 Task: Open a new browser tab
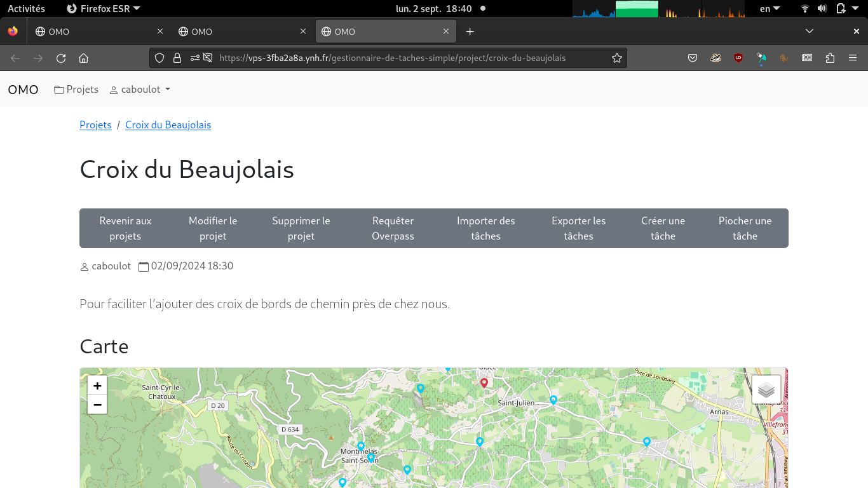470,31
